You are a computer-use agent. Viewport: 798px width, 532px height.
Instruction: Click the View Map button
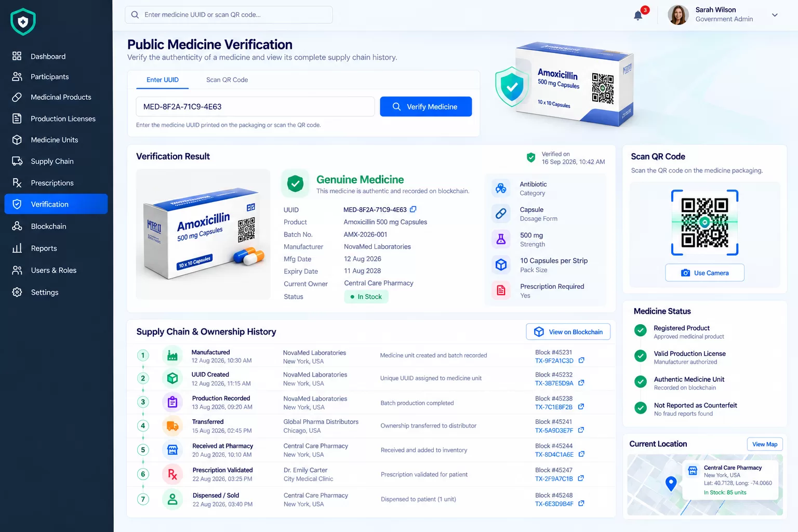coord(765,444)
